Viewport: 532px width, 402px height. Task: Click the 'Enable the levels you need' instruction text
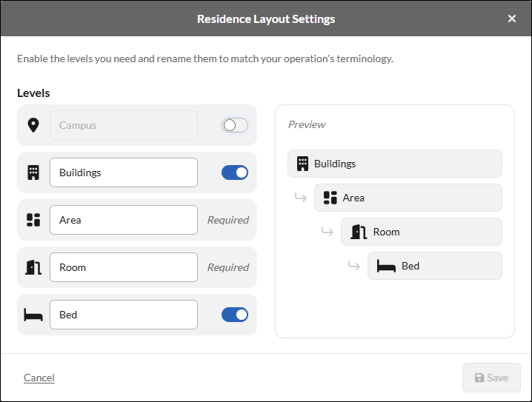coord(205,59)
